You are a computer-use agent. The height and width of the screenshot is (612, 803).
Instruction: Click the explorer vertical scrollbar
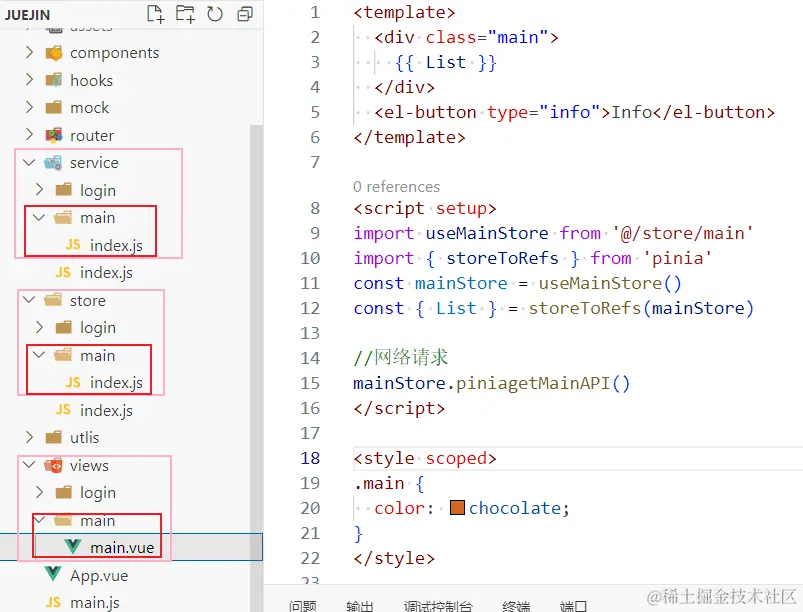pyautogui.click(x=256, y=367)
